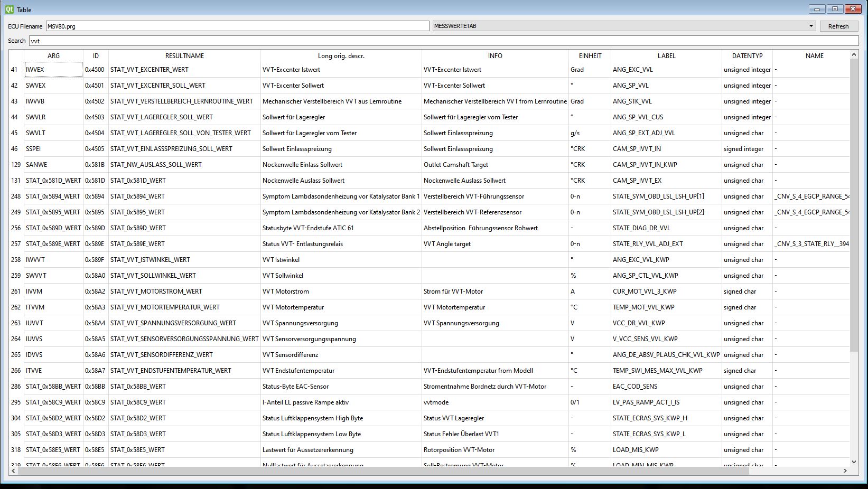Select row header 266
This screenshot has width=868, height=489.
click(x=16, y=371)
